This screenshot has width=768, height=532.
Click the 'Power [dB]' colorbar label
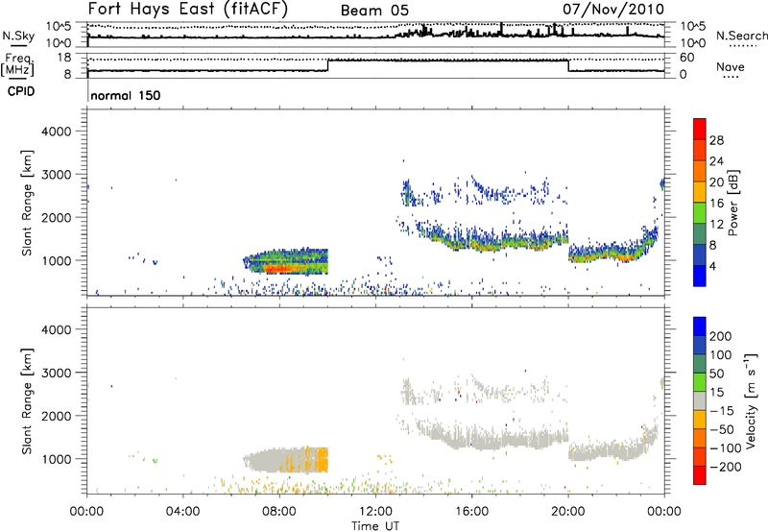click(732, 203)
